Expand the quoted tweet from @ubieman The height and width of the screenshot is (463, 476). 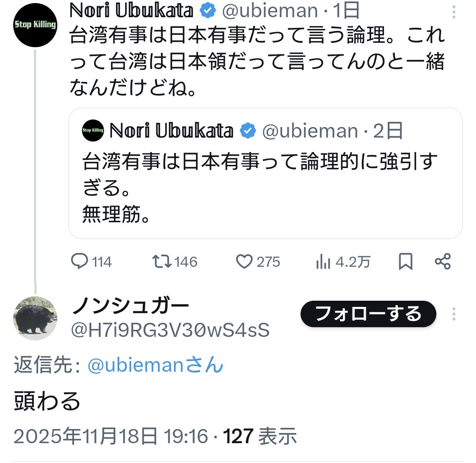(x=264, y=185)
